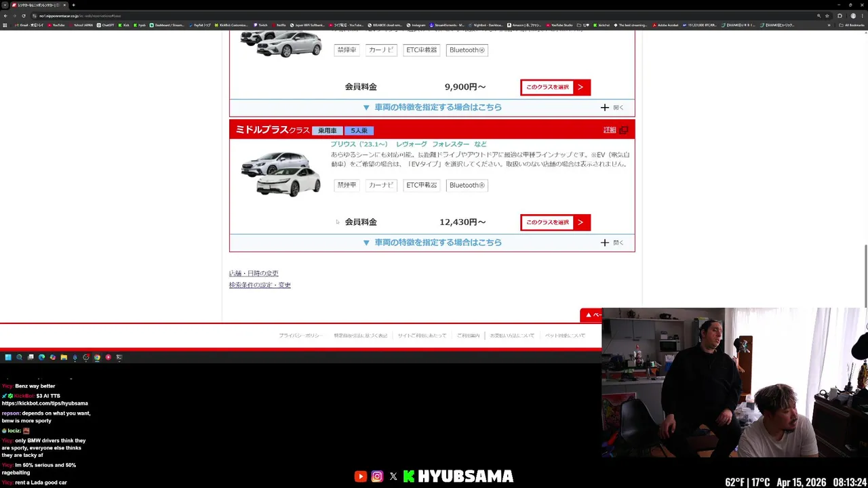Viewport: 868px width, 488px height.
Task: Open the Windows Start button
Action: pos(8,357)
